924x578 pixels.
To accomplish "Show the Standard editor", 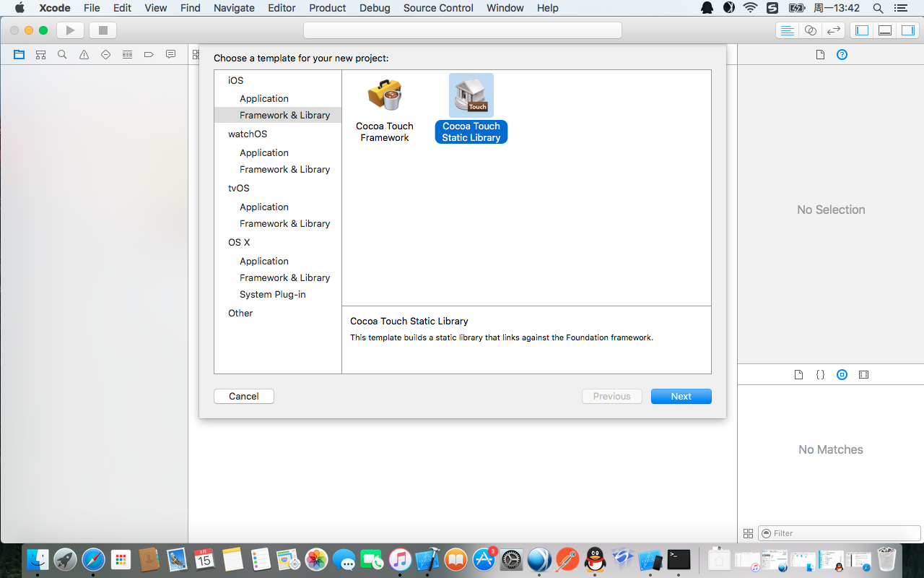I will pyautogui.click(x=788, y=30).
